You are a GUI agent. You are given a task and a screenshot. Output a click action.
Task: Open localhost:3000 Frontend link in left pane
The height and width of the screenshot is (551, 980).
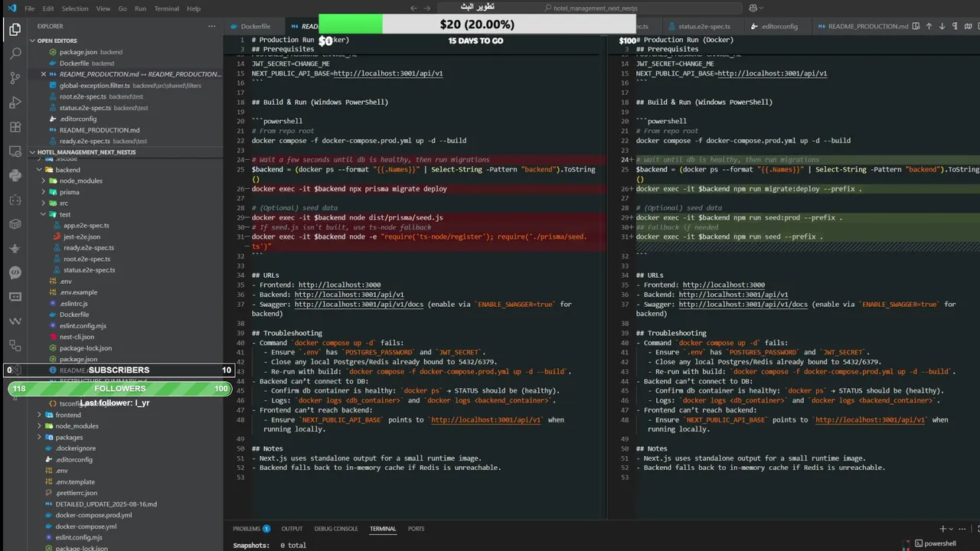[339, 285]
